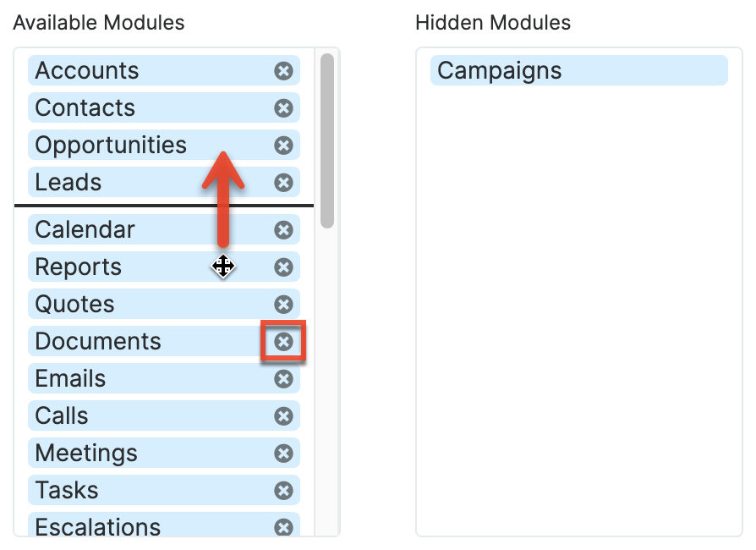Select the Campaigns hidden module
This screenshot has width=756, height=550.
tap(499, 71)
